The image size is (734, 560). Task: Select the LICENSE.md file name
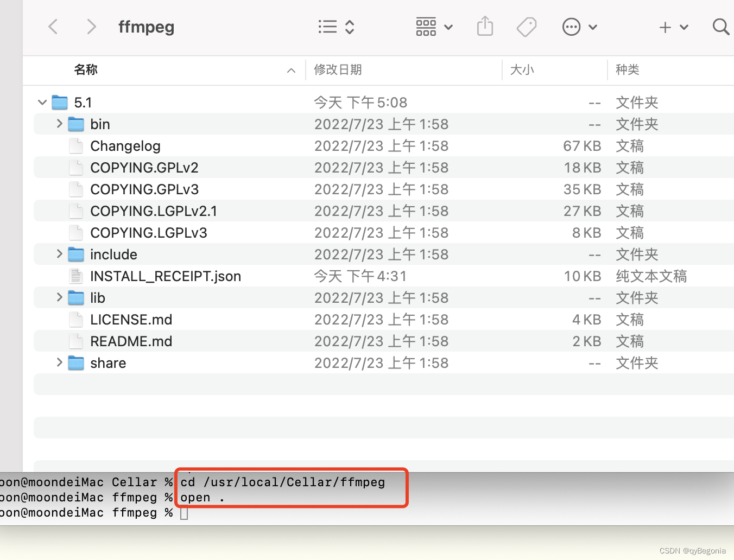point(131,320)
